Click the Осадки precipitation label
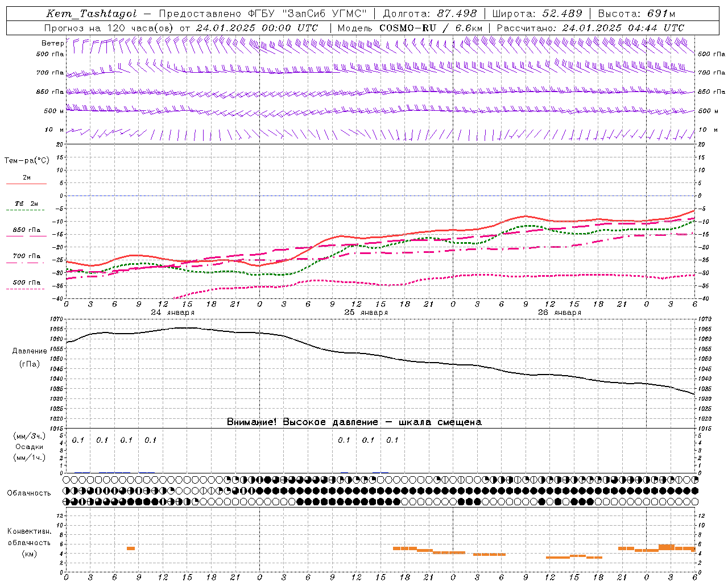Image resolution: width=728 pixels, height=582 pixels. [30, 447]
